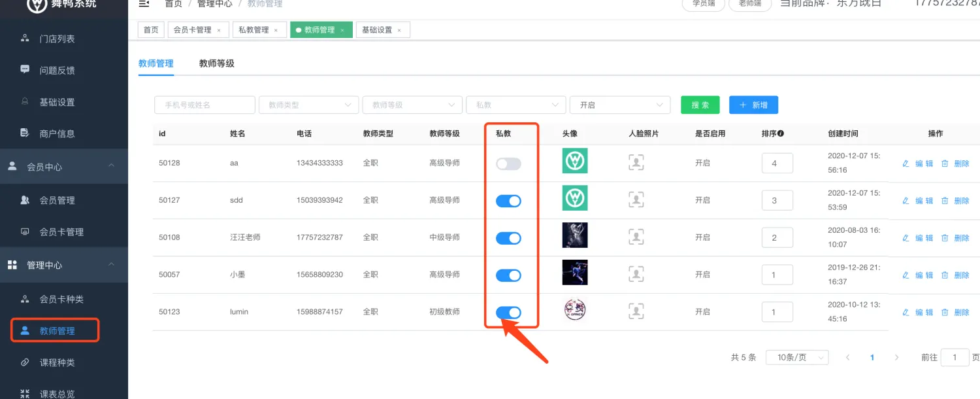Turn off the 私教 switch for lumin

(508, 313)
